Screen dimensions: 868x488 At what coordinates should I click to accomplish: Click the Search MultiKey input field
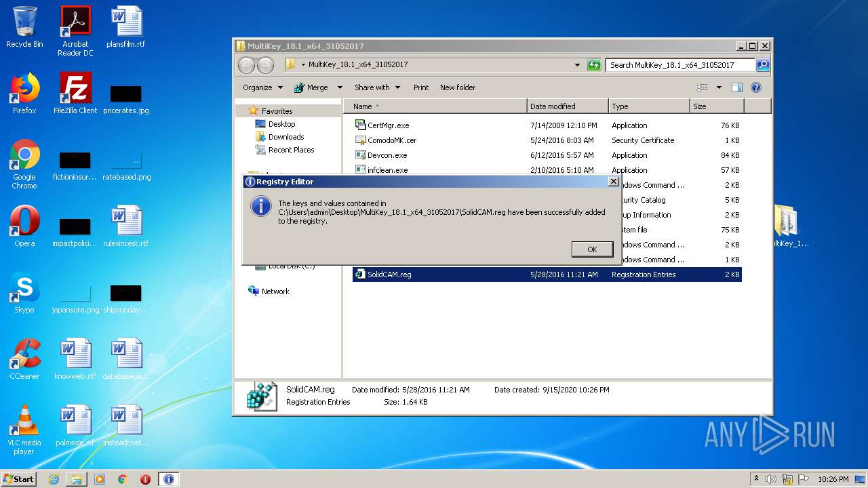click(680, 65)
